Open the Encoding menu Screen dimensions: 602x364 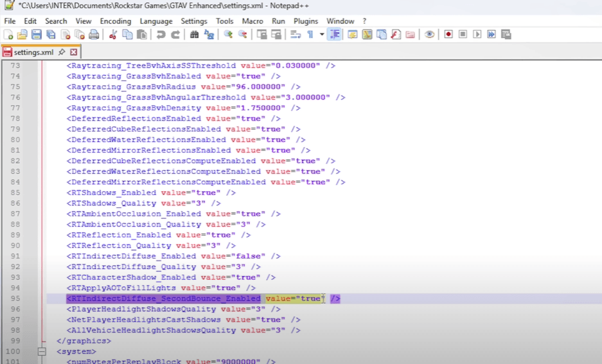point(116,21)
